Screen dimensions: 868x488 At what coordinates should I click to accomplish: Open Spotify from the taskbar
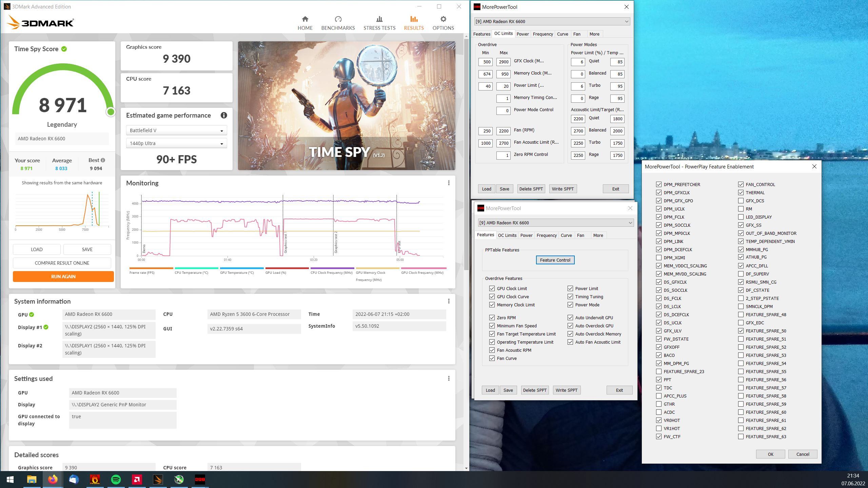116,480
